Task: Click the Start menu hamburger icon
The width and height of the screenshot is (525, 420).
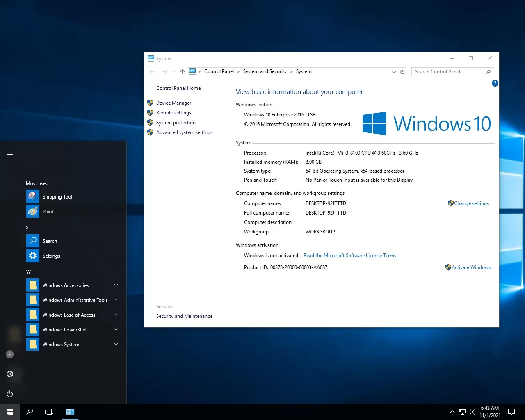Action: click(x=10, y=153)
